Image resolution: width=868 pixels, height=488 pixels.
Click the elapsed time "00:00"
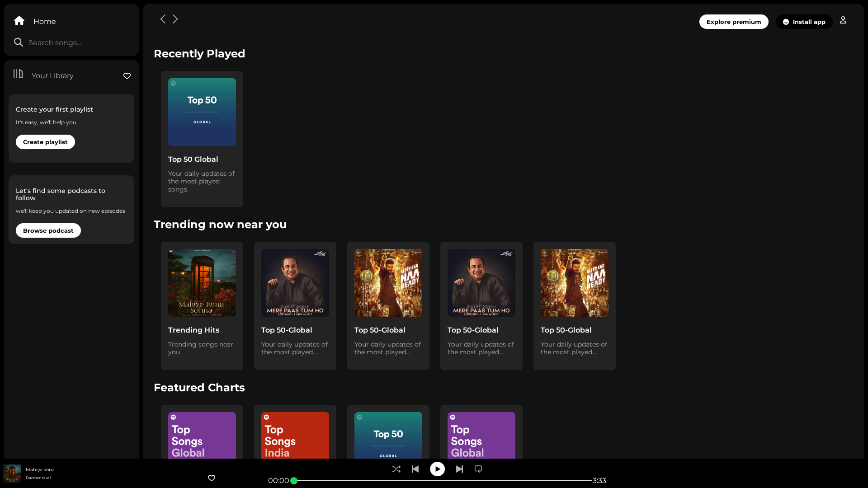point(278,481)
